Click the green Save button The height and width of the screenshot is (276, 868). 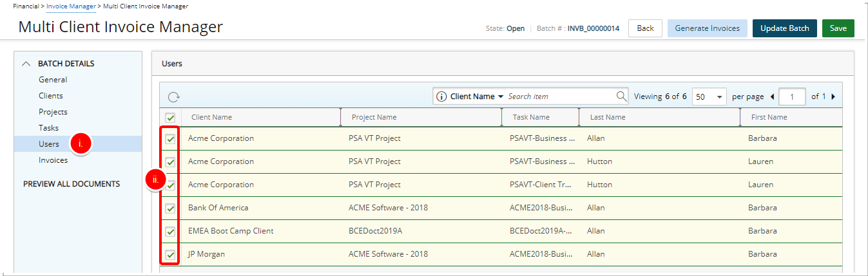click(838, 28)
